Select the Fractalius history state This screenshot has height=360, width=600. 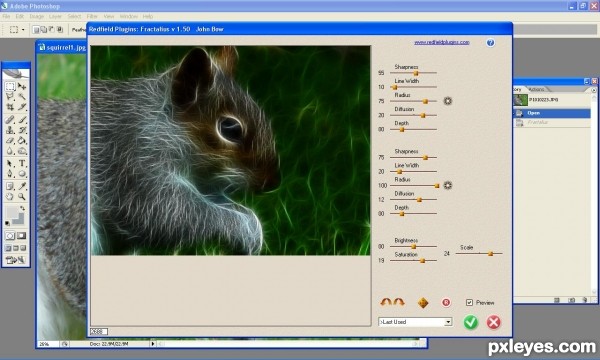point(551,122)
